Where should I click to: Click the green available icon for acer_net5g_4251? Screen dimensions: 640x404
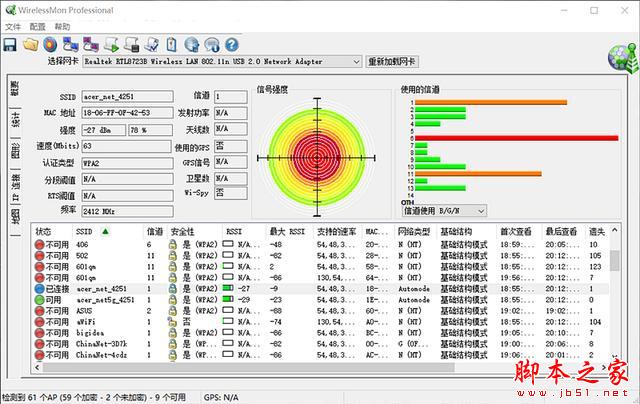click(39, 300)
